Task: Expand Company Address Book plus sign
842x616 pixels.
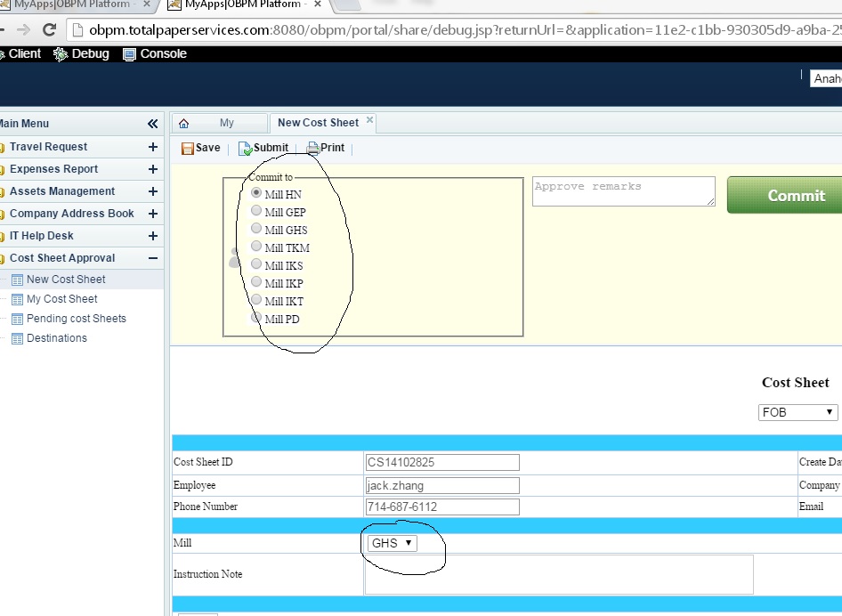Action: click(x=152, y=214)
